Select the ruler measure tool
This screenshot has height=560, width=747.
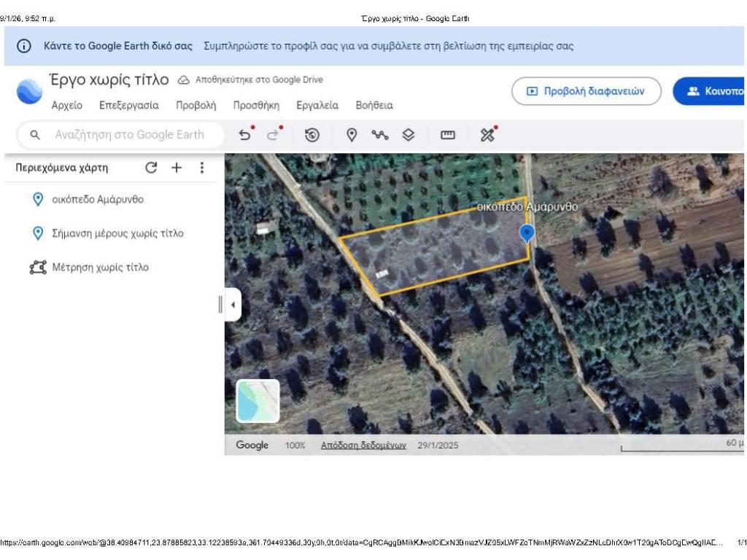448,135
